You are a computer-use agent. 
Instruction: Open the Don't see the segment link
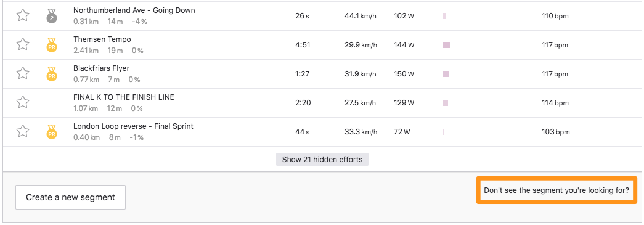point(556,190)
